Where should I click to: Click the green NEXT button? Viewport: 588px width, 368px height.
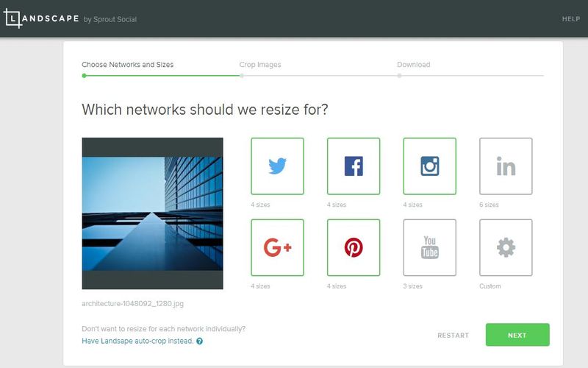click(x=517, y=335)
